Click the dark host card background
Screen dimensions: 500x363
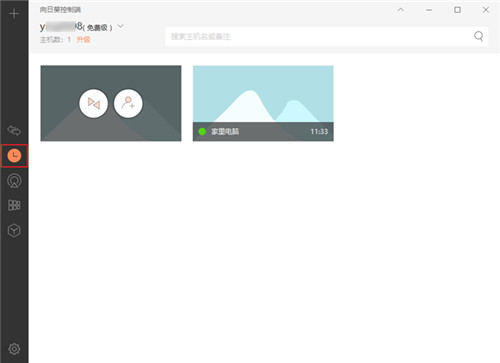pyautogui.click(x=111, y=103)
